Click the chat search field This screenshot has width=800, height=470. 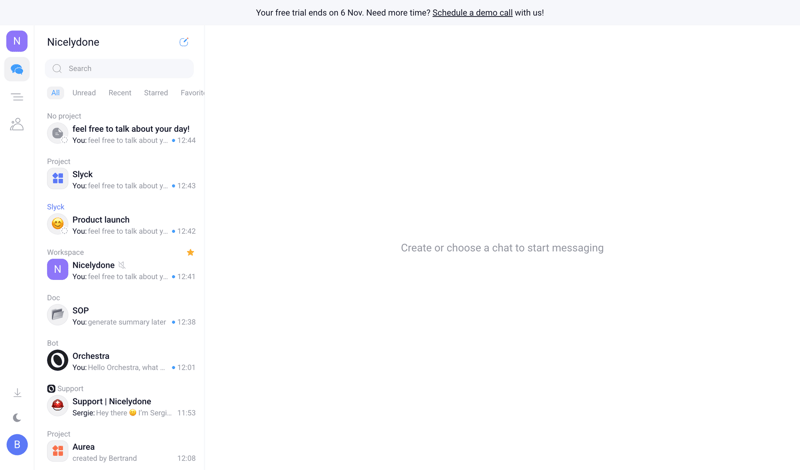click(120, 69)
